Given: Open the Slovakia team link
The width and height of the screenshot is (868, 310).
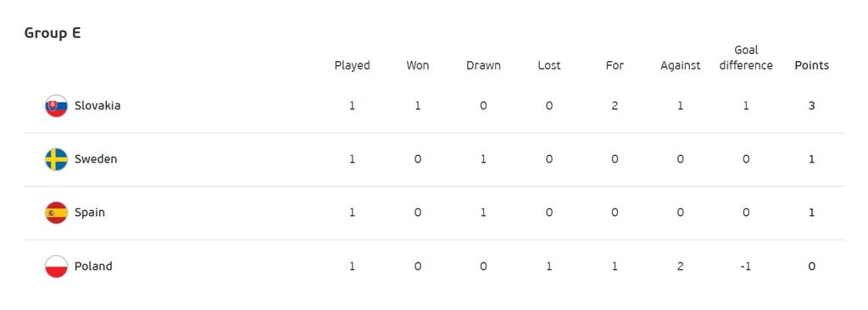Looking at the screenshot, I should 97,106.
